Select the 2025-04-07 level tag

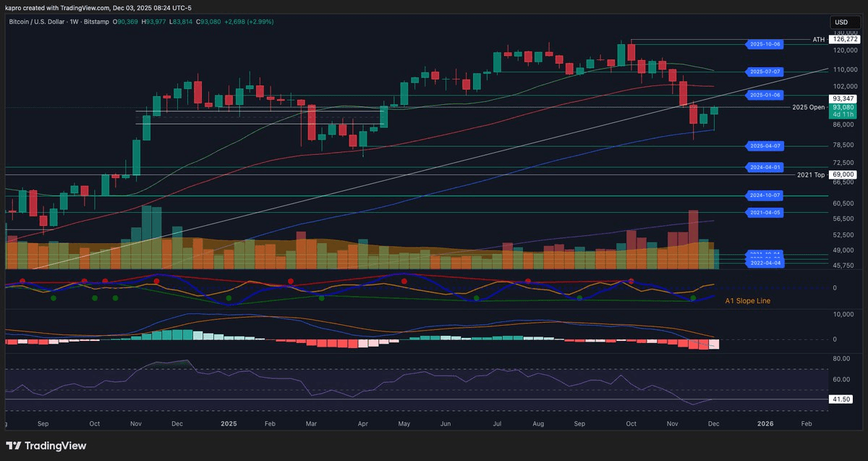765,145
